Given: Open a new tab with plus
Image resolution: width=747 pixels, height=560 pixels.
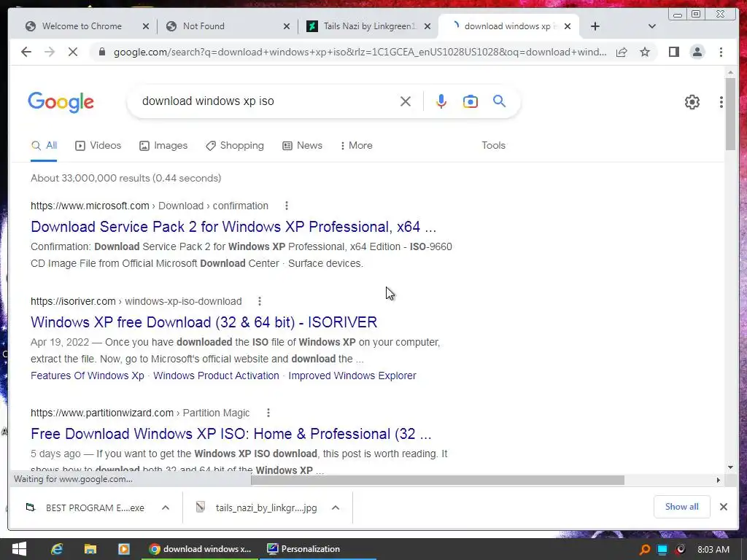Looking at the screenshot, I should click(x=595, y=26).
